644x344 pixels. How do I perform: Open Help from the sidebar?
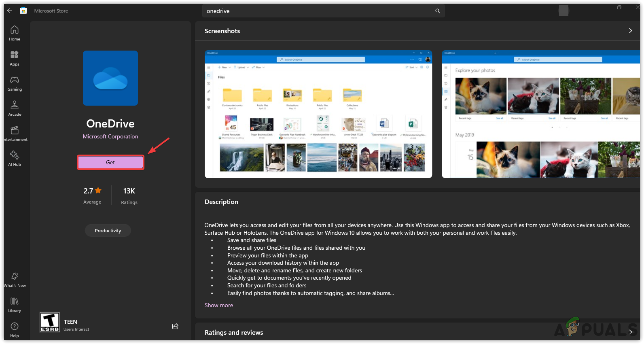pyautogui.click(x=15, y=330)
